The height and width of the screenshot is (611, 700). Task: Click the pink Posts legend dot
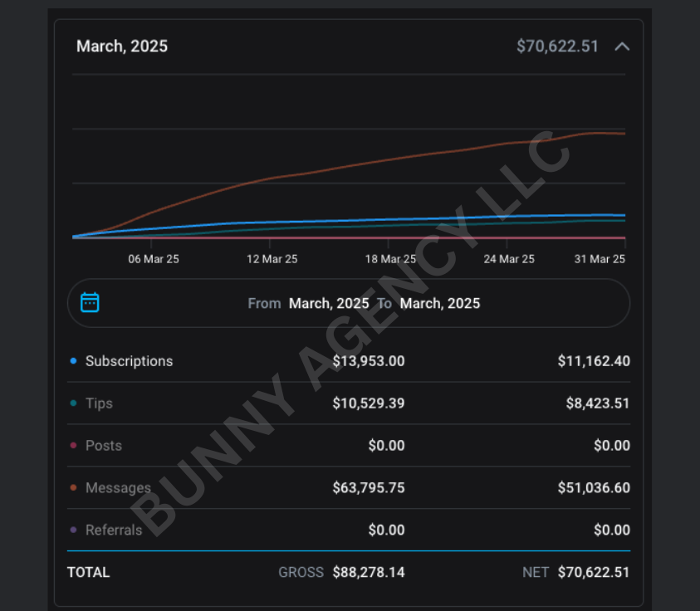pos(74,446)
